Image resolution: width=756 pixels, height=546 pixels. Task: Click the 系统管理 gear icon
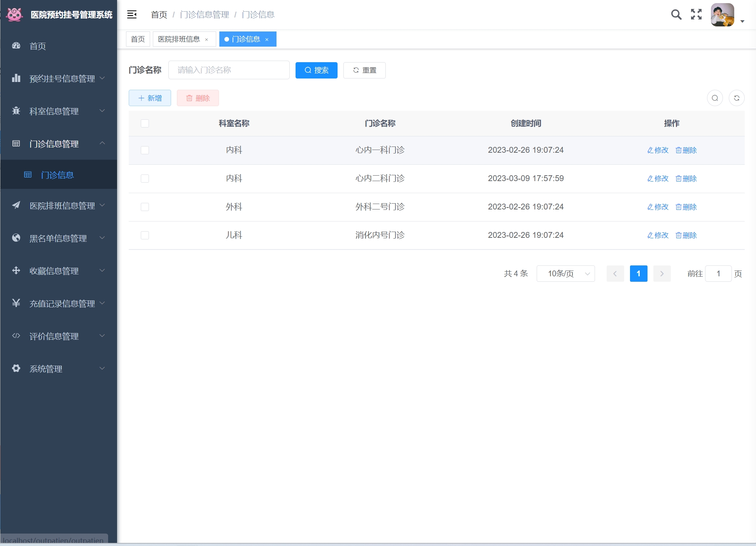[16, 368]
